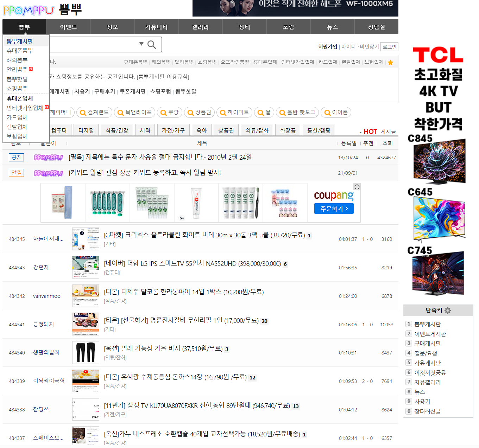Image resolution: width=479 pixels, height=448 pixels.
Task: Switch to 가전/가구 category tab
Action: tap(173, 130)
